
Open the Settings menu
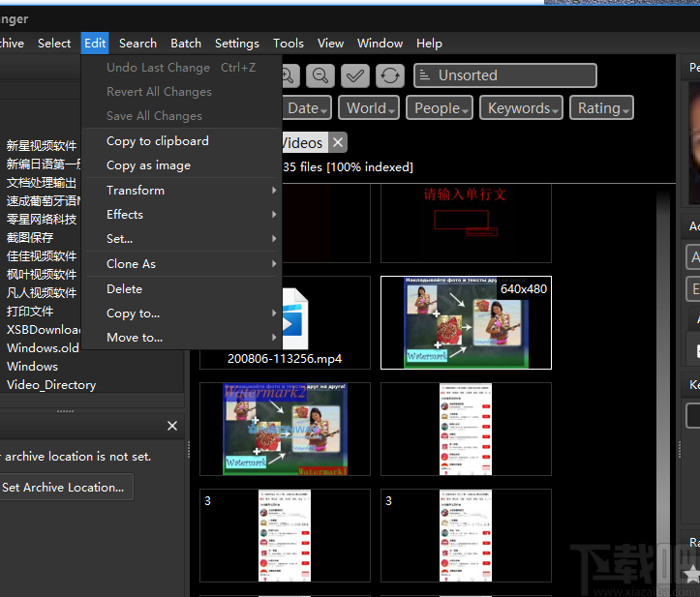(237, 44)
